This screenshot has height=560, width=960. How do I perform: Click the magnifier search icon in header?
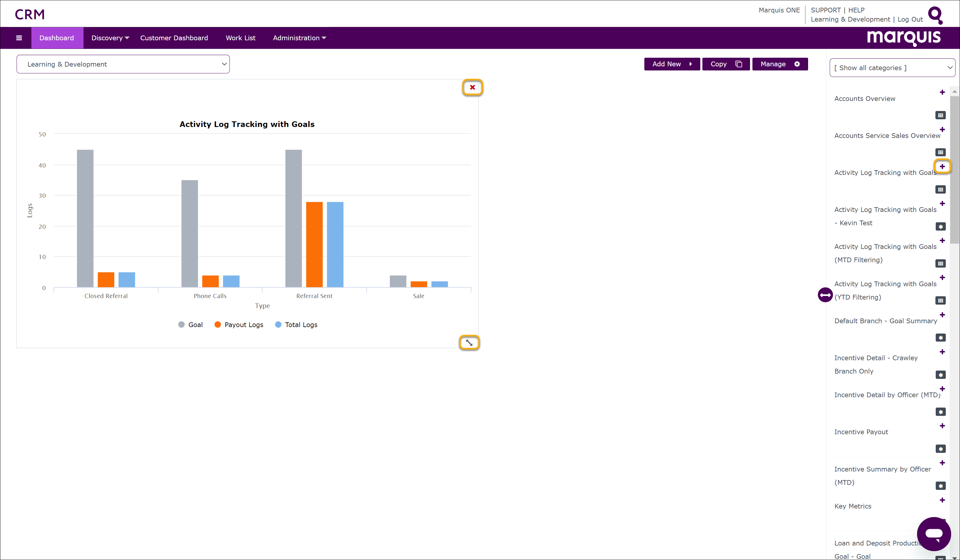click(935, 15)
